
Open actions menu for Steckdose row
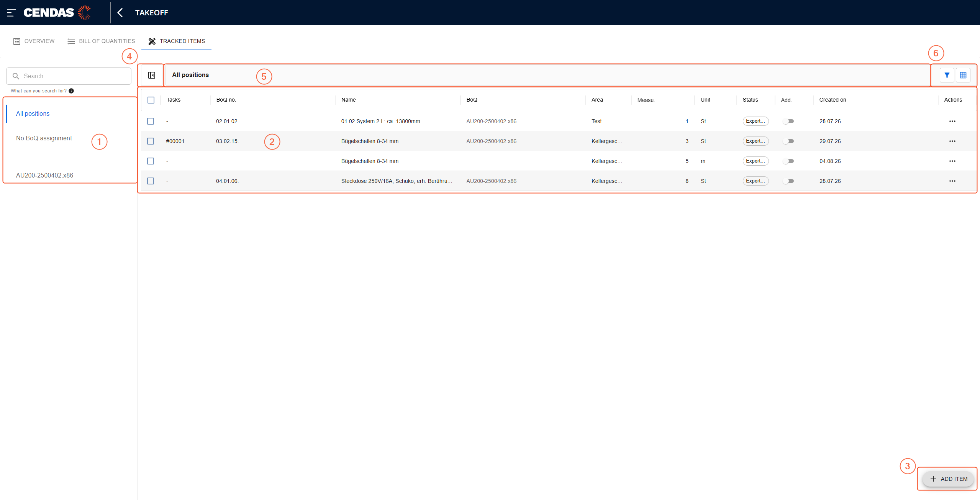[952, 181]
